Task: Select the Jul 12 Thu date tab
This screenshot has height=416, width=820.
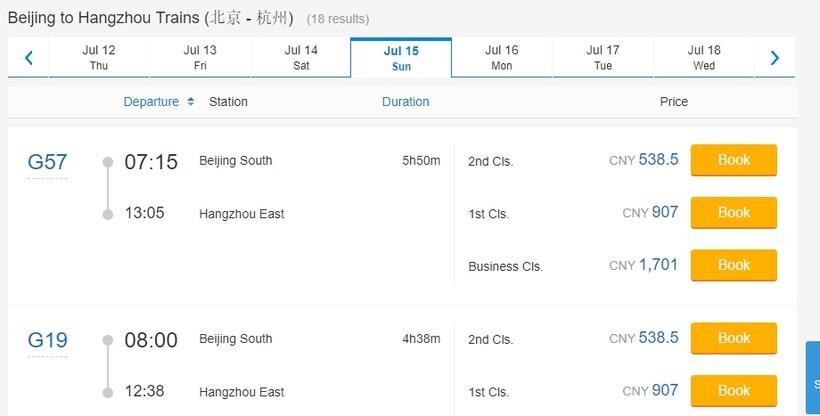Action: pyautogui.click(x=99, y=58)
